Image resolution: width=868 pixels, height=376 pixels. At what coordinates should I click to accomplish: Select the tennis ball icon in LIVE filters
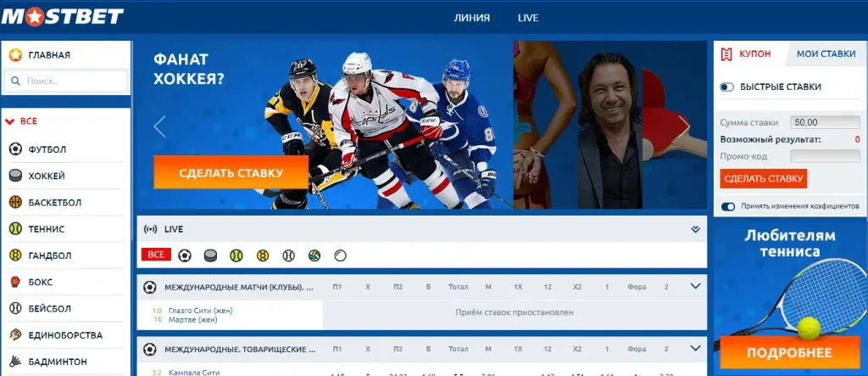[x=236, y=255]
